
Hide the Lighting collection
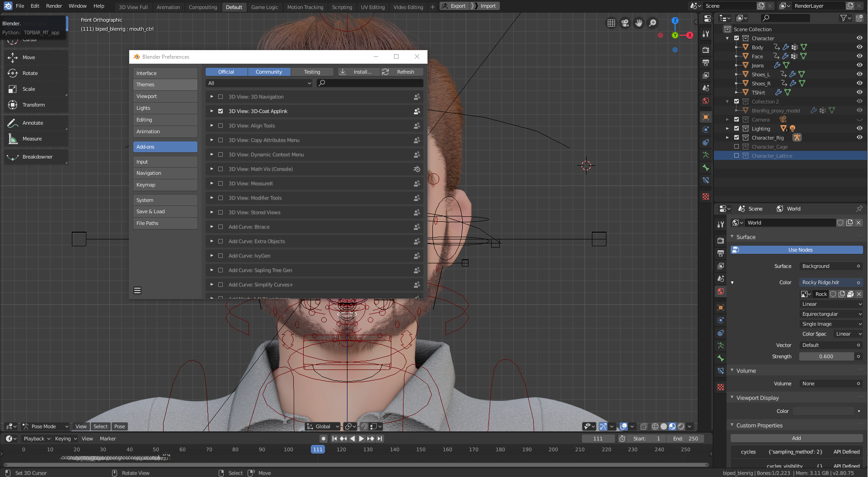pos(859,129)
